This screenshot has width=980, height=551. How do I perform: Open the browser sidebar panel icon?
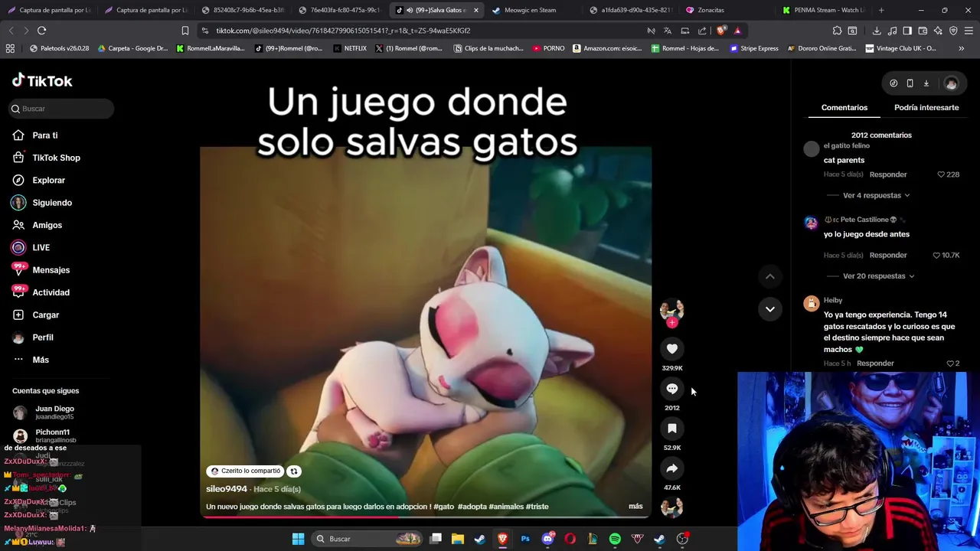coord(907,31)
